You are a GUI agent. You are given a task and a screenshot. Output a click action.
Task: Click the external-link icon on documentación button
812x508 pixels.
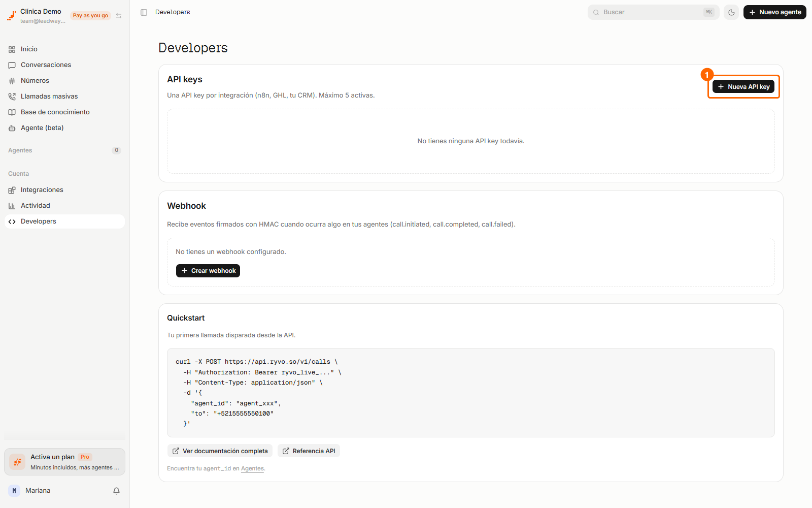point(176,451)
